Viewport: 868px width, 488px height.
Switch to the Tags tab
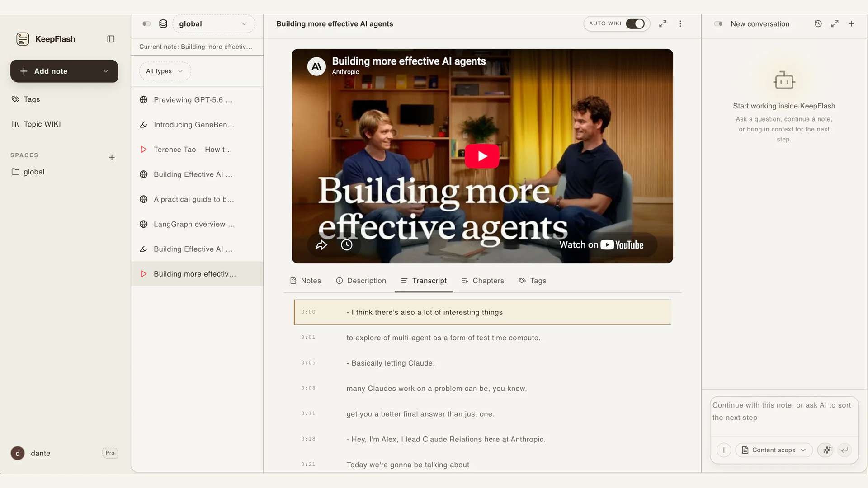click(x=533, y=281)
